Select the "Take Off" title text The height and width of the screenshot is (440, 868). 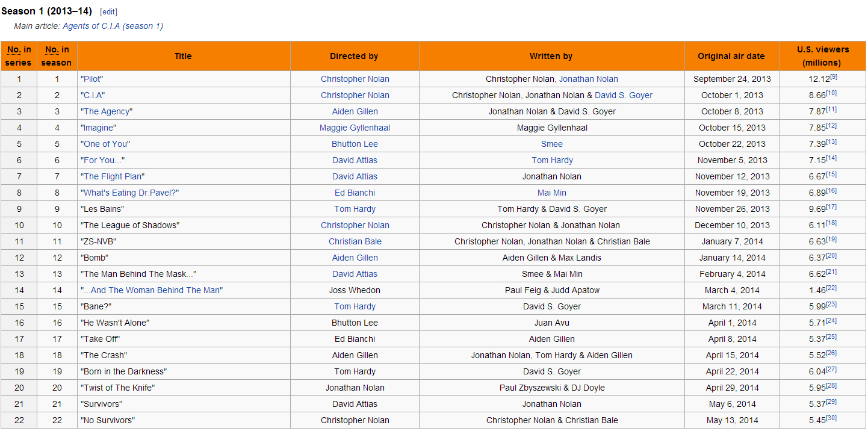[x=100, y=339]
